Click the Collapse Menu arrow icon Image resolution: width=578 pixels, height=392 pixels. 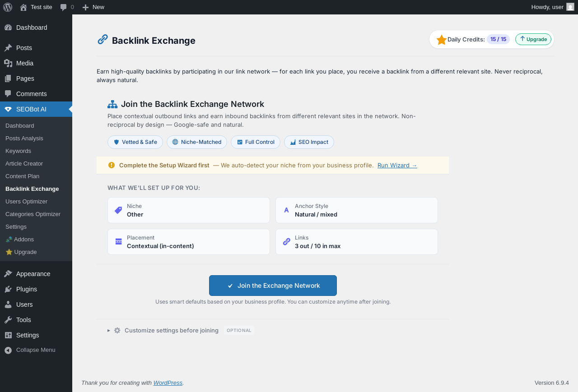click(8, 350)
